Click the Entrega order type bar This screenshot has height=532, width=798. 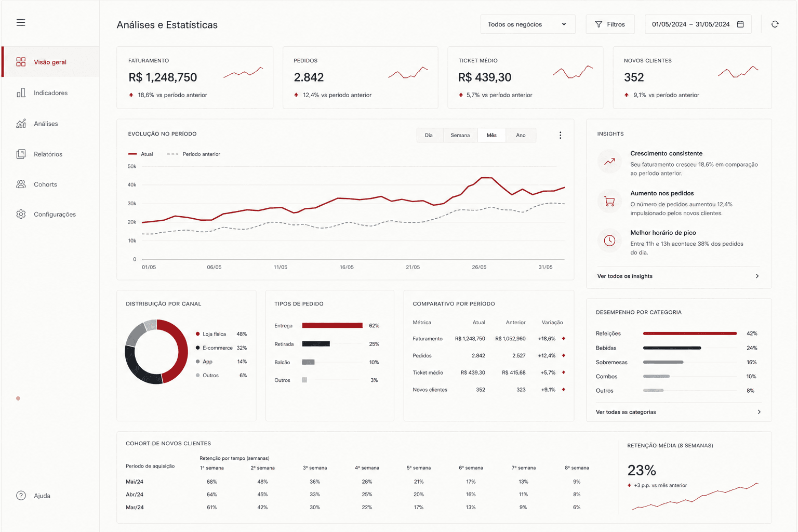(x=332, y=326)
